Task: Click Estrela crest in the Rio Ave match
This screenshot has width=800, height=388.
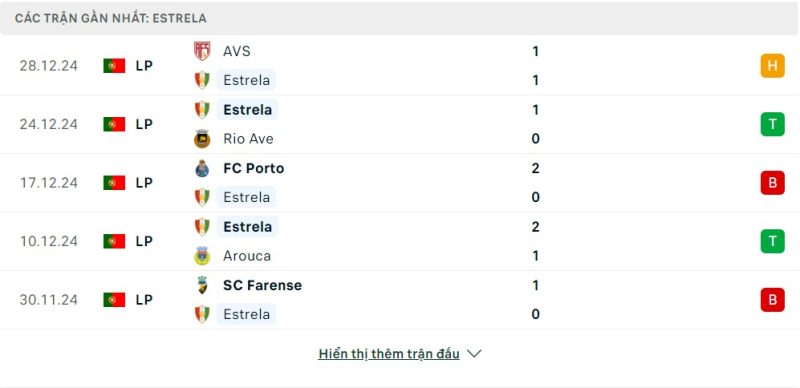Action: 202,110
